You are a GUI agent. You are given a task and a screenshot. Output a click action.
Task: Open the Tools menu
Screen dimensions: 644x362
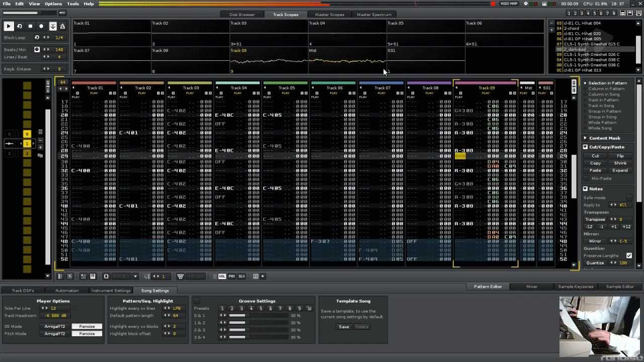[73, 4]
